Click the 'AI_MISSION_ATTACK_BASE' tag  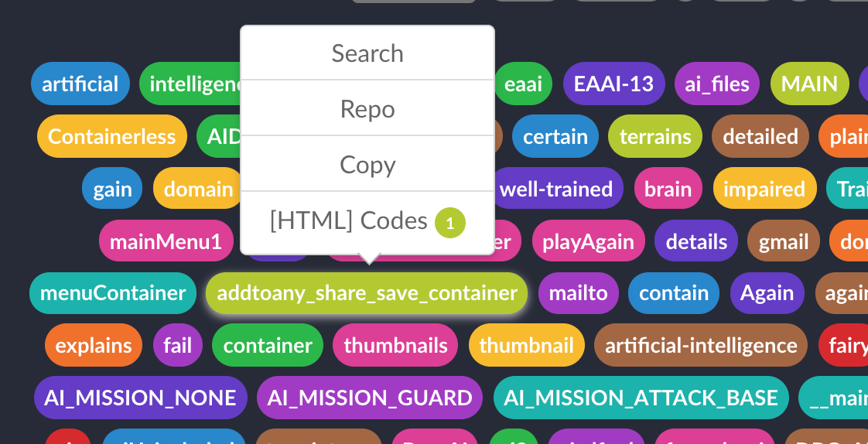pos(641,398)
